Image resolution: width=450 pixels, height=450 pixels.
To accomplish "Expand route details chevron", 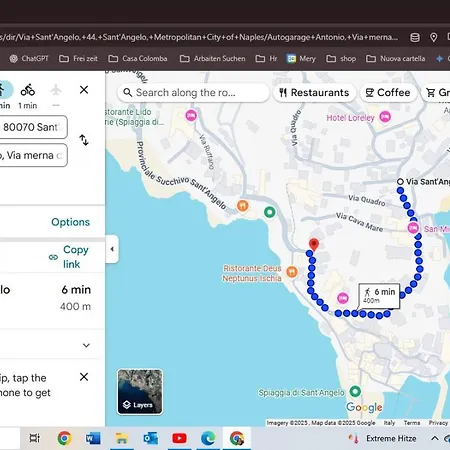I will [86, 345].
